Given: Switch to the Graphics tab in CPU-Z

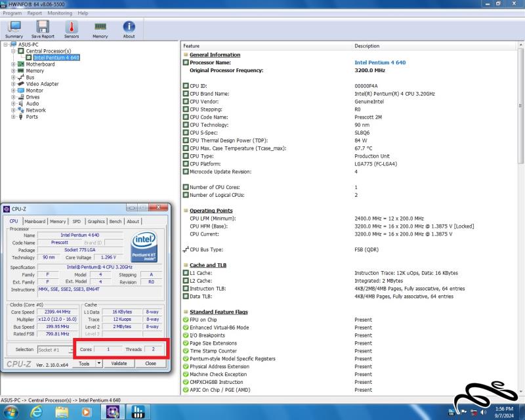Looking at the screenshot, I should (96, 221).
